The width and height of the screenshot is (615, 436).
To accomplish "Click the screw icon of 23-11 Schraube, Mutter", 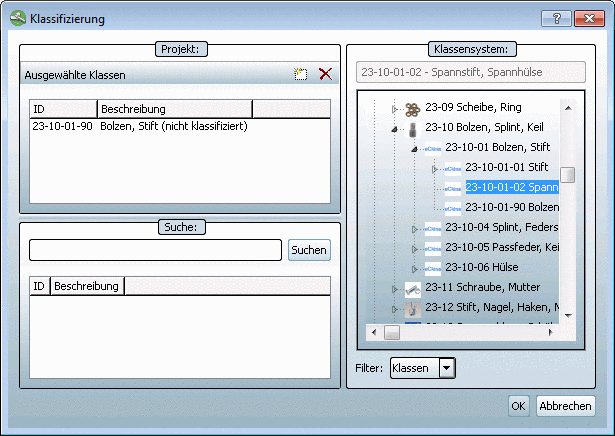I will tap(413, 290).
